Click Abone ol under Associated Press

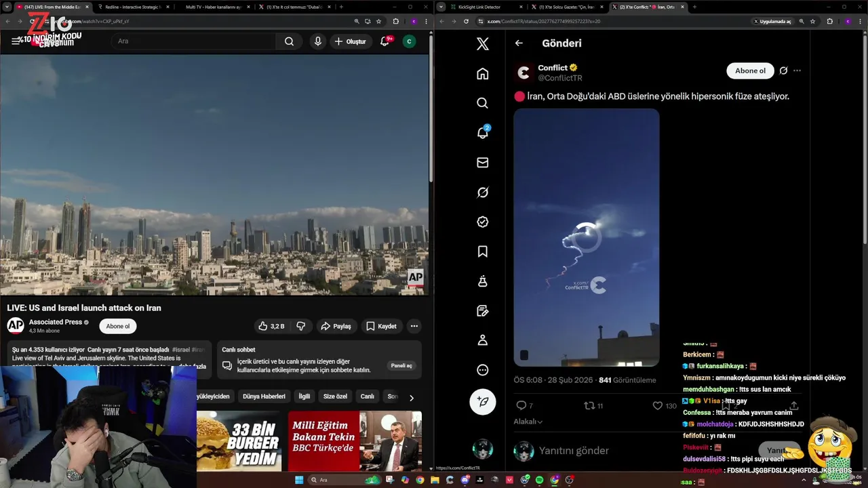118,326
